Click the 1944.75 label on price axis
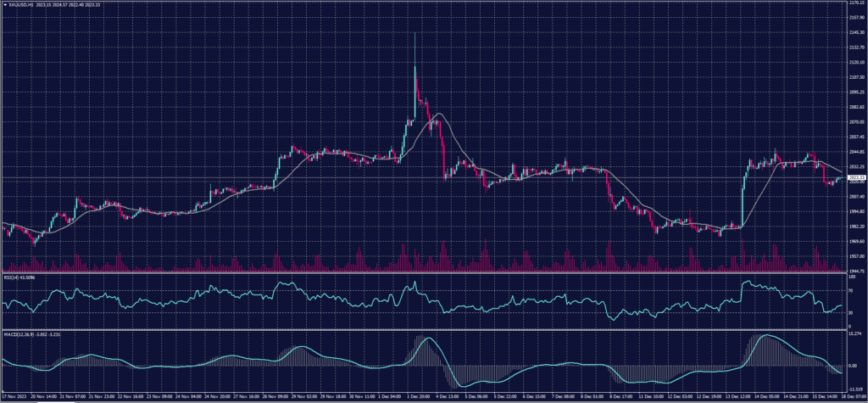Image resolution: width=868 pixels, height=403 pixels. click(x=854, y=271)
